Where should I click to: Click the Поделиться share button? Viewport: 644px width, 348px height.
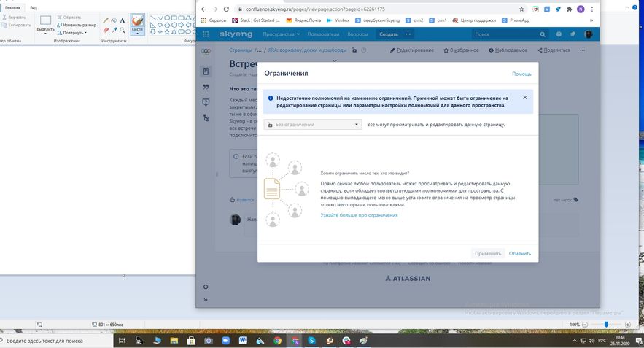coord(554,50)
